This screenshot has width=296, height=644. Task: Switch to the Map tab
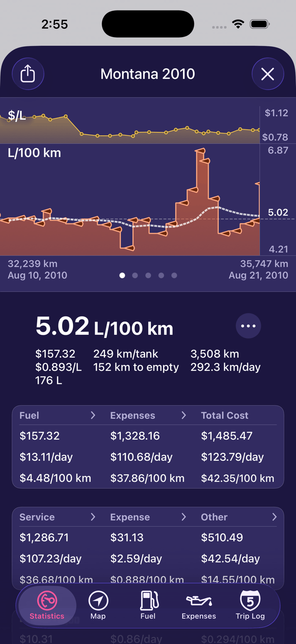98,605
